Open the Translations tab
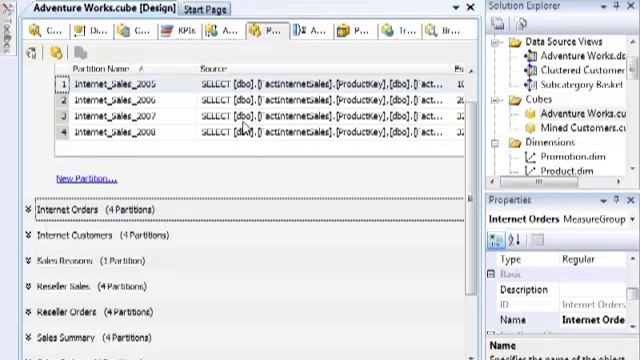 point(399,31)
